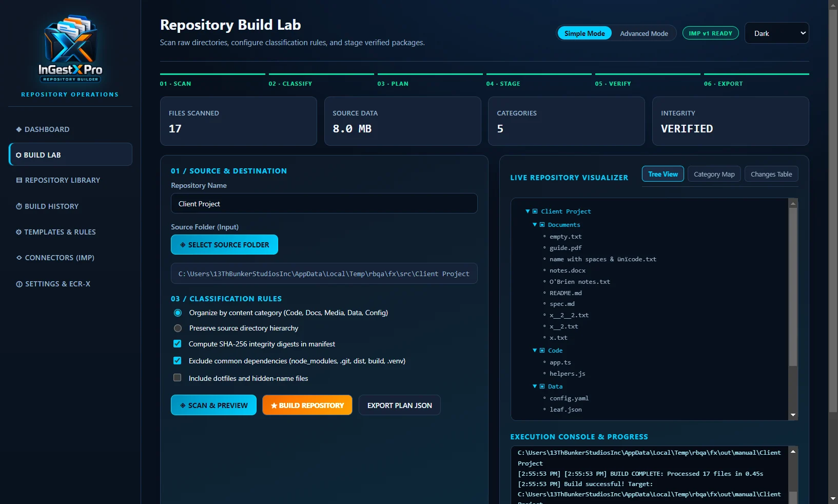Click the star icon on Build Repository
838x504 pixels.
(x=274, y=405)
